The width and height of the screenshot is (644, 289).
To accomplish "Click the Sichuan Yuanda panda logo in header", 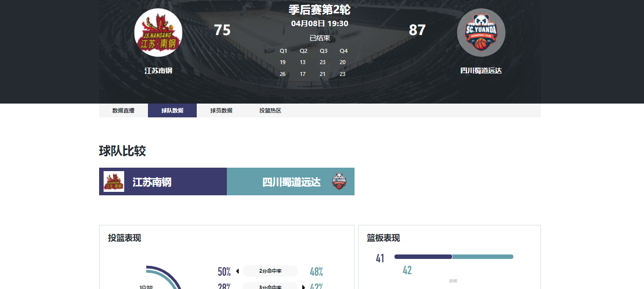I will point(481,33).
